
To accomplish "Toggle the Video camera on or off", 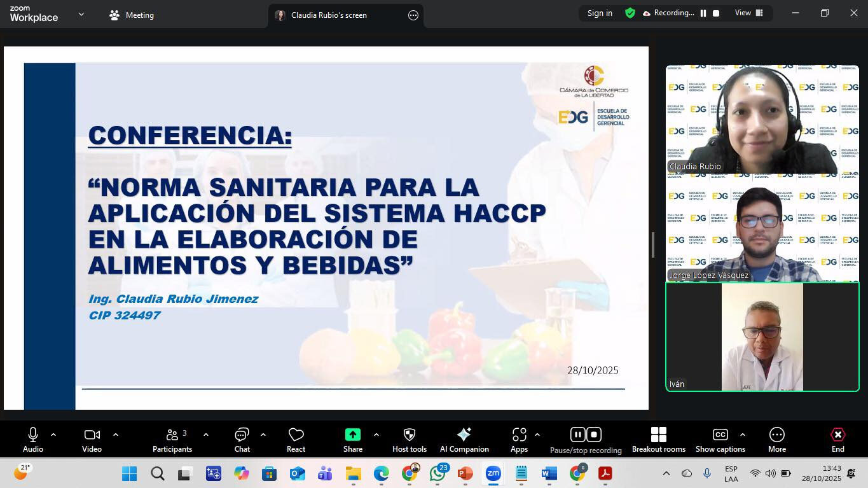I will pyautogui.click(x=92, y=440).
